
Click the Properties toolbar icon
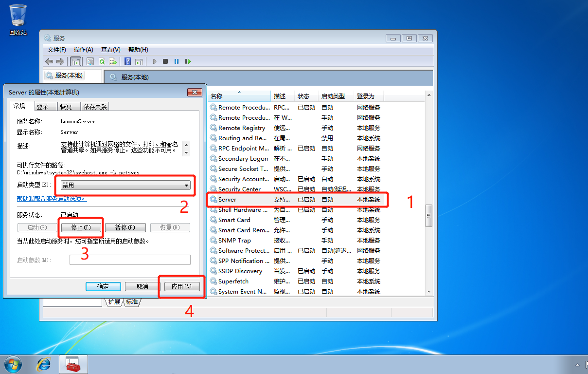point(90,61)
